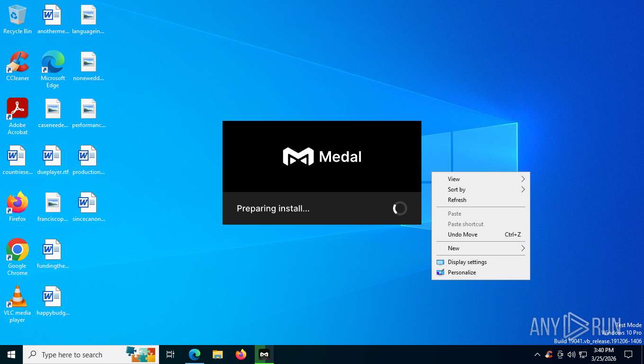Choose Undo Move from the context menu
The image size is (644, 364).
(x=481, y=235)
